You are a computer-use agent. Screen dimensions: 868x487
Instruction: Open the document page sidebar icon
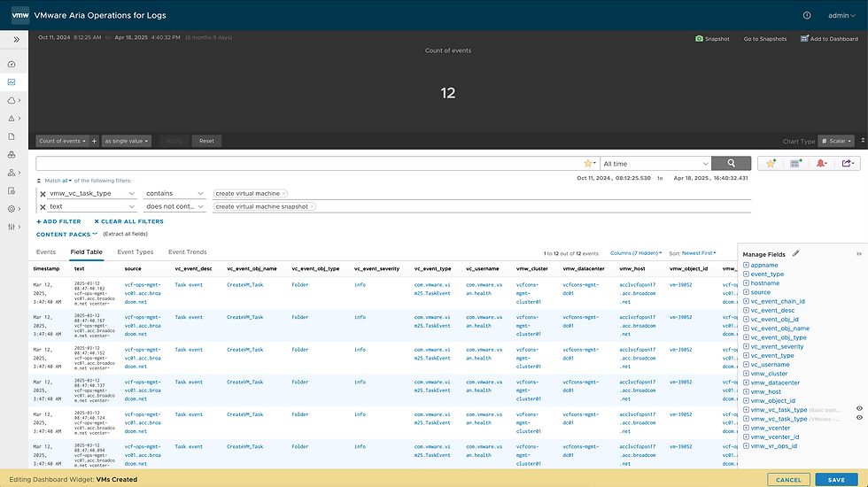pyautogui.click(x=12, y=136)
